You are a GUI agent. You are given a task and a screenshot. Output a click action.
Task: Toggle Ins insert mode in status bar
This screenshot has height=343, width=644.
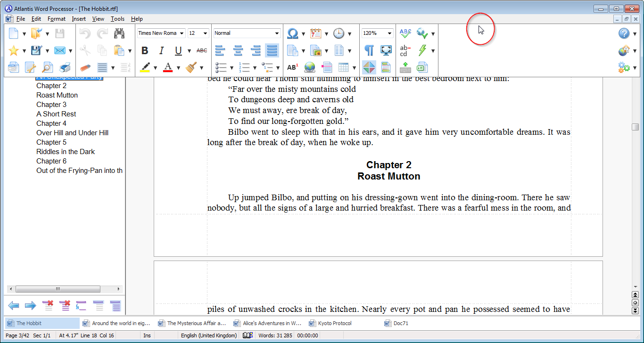point(147,335)
